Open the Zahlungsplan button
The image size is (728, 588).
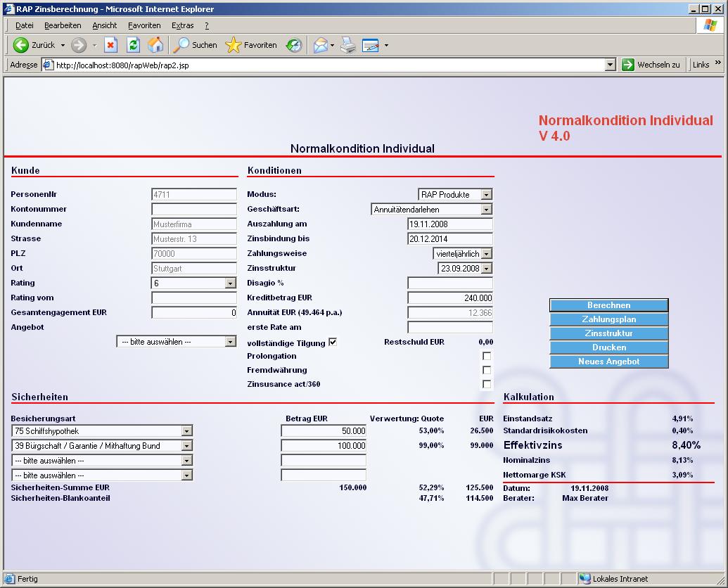pyautogui.click(x=608, y=319)
